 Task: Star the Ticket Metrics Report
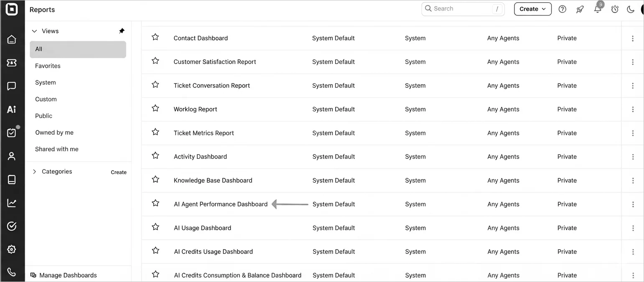pyautogui.click(x=155, y=132)
